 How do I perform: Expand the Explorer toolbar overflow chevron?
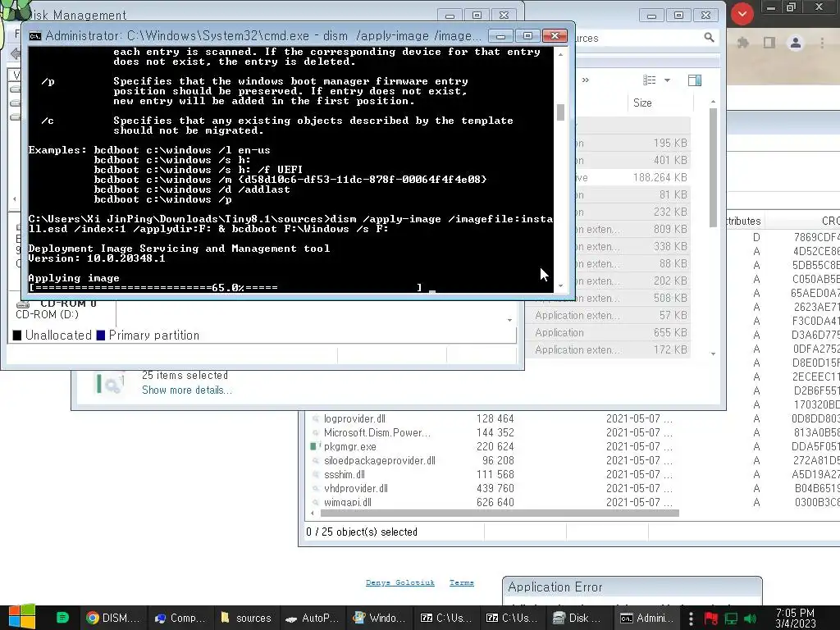(x=586, y=80)
